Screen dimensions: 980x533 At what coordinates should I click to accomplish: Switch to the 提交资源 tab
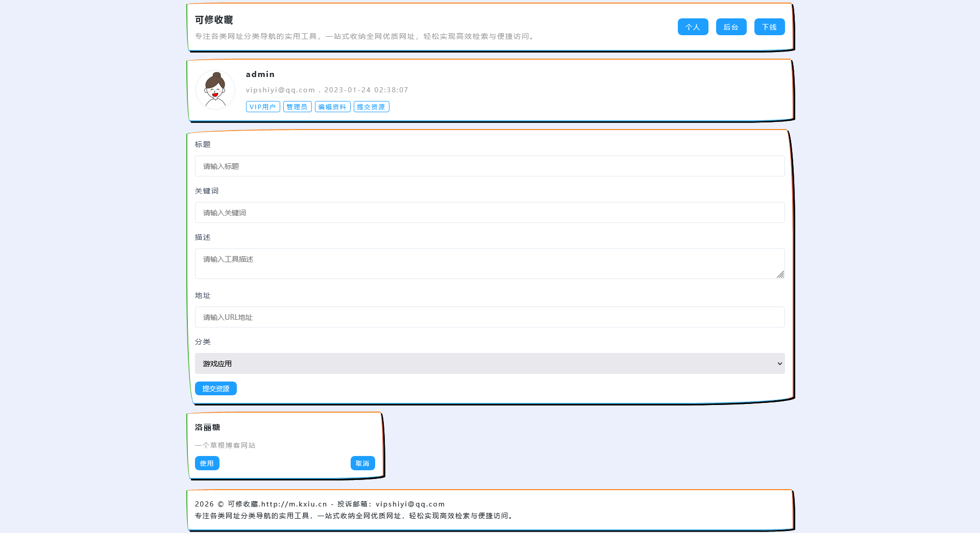(x=371, y=107)
